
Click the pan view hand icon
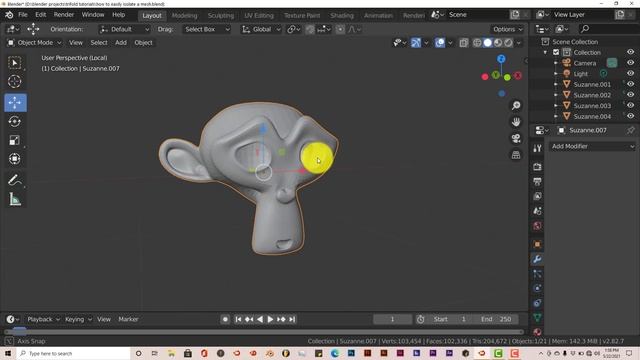click(x=516, y=122)
